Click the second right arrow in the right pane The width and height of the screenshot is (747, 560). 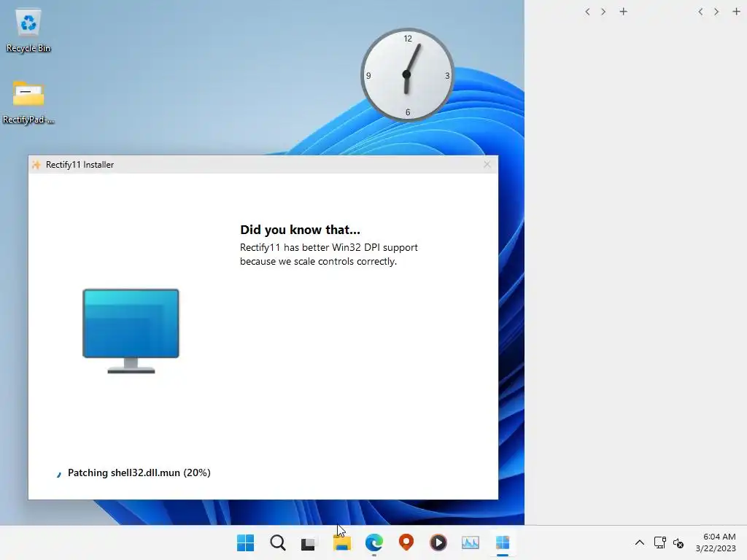pos(716,12)
